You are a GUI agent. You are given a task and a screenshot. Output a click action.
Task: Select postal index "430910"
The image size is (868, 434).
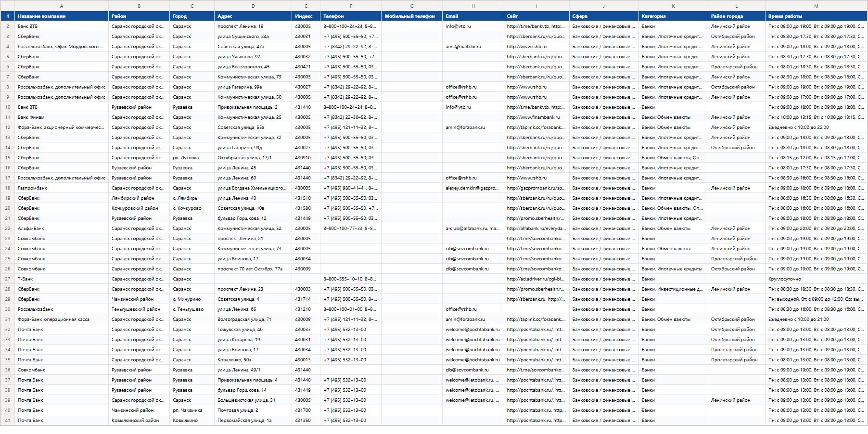point(306,158)
